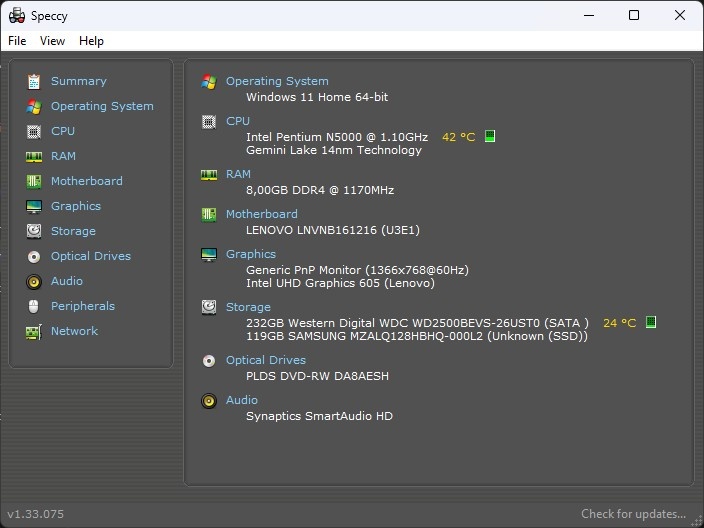Screen dimensions: 704x528
Task: Open the Motherboard heading link in summary
Action: tap(262, 214)
